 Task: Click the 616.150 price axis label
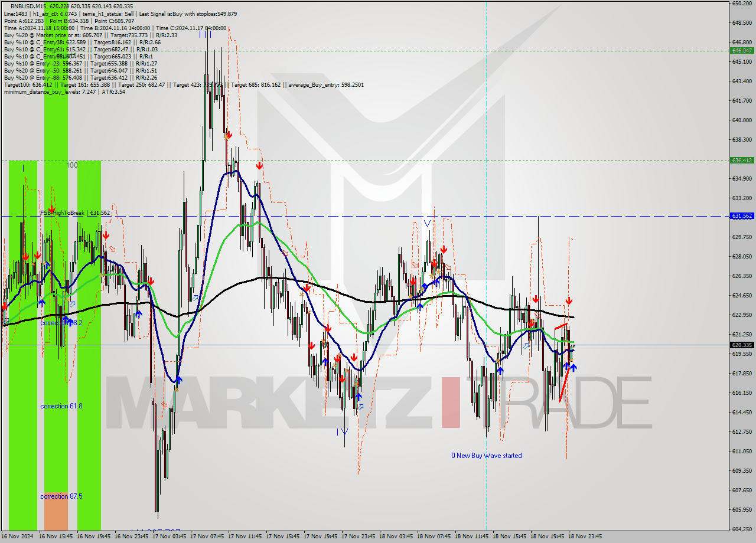741,393
